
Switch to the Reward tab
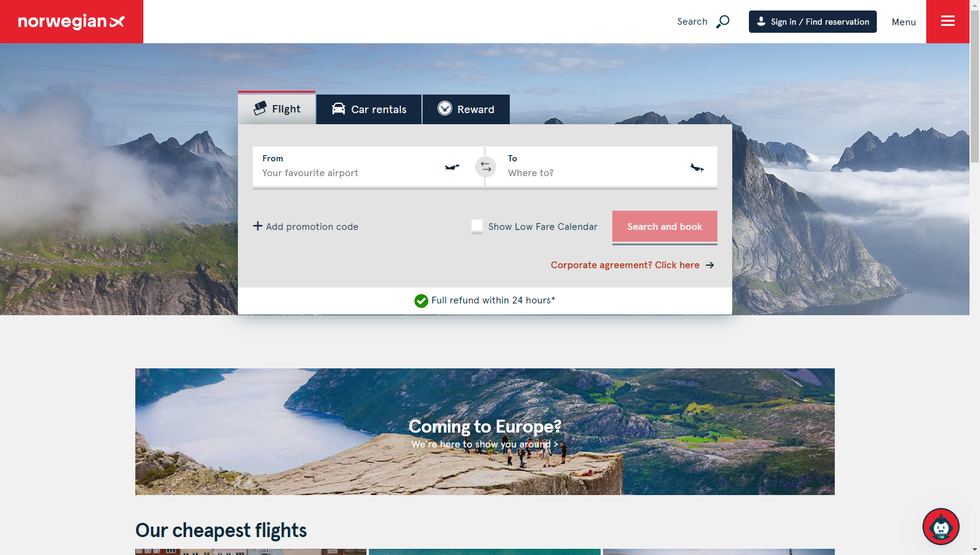[467, 109]
